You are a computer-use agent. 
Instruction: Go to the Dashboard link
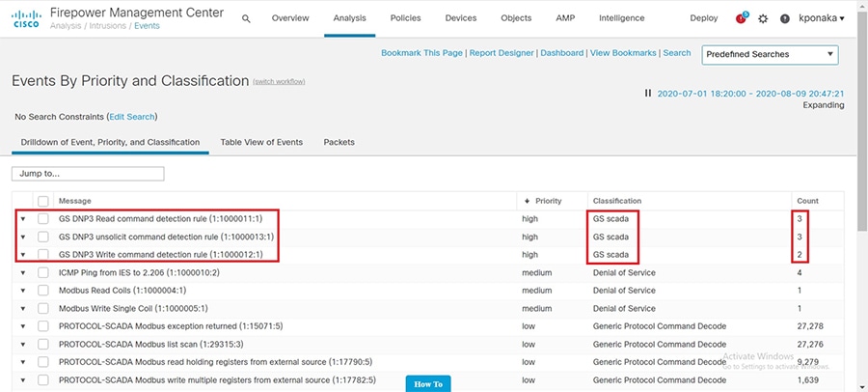(x=562, y=53)
